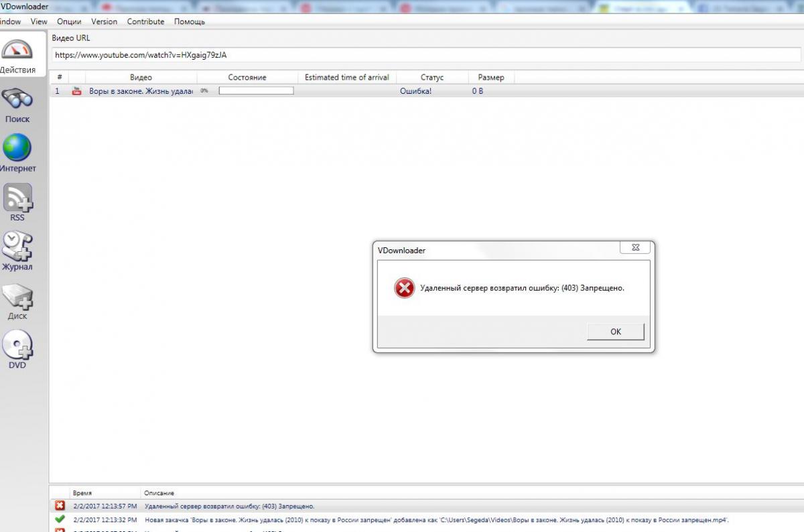Click the 'Ошибка!' status cell
The width and height of the screenshot is (804, 532).
point(415,91)
